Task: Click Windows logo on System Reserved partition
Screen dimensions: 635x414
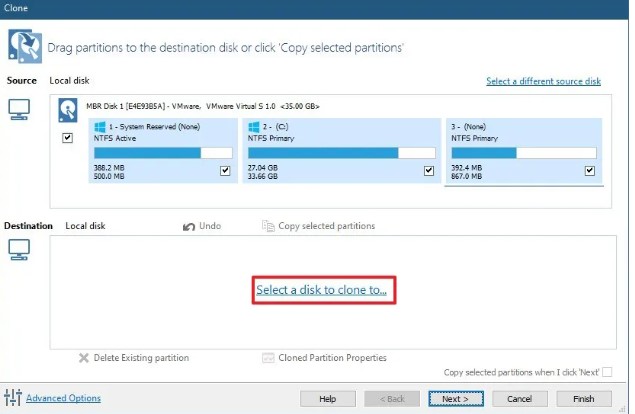Action: pyautogui.click(x=100, y=127)
